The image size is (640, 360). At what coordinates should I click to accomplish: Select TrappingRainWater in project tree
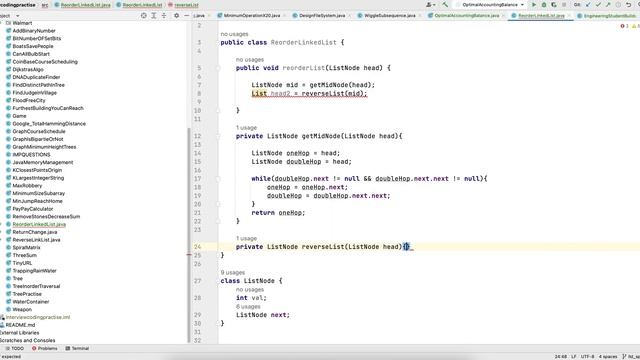[x=34, y=271]
